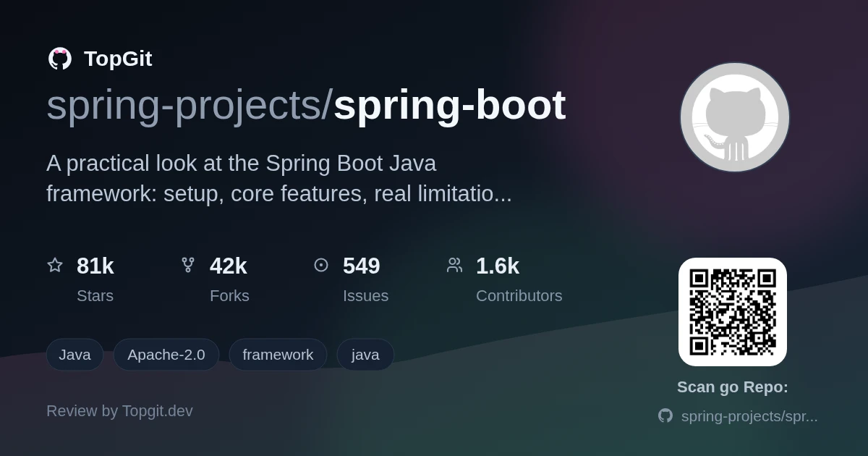The image size is (868, 456).
Task: Select the Java language tag
Action: [75, 355]
